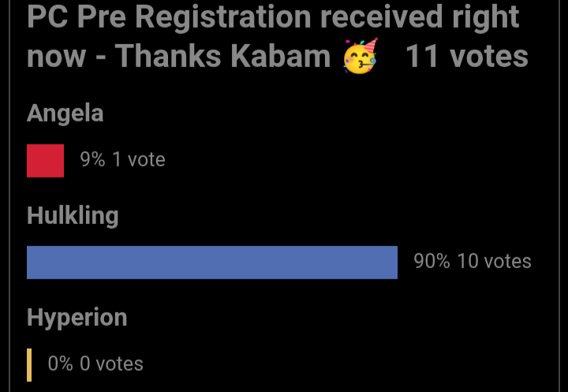568x392 pixels.
Task: Click the '0 votes' count beside yellow bar
Action: pos(111,364)
